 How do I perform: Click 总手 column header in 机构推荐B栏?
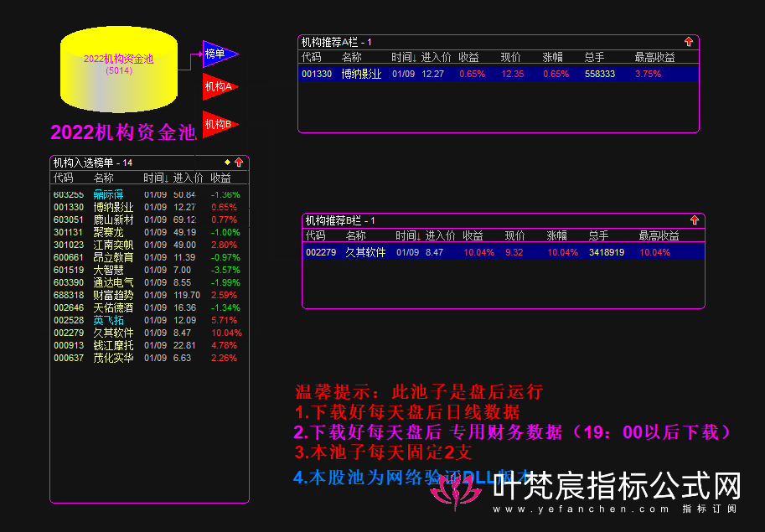598,235
